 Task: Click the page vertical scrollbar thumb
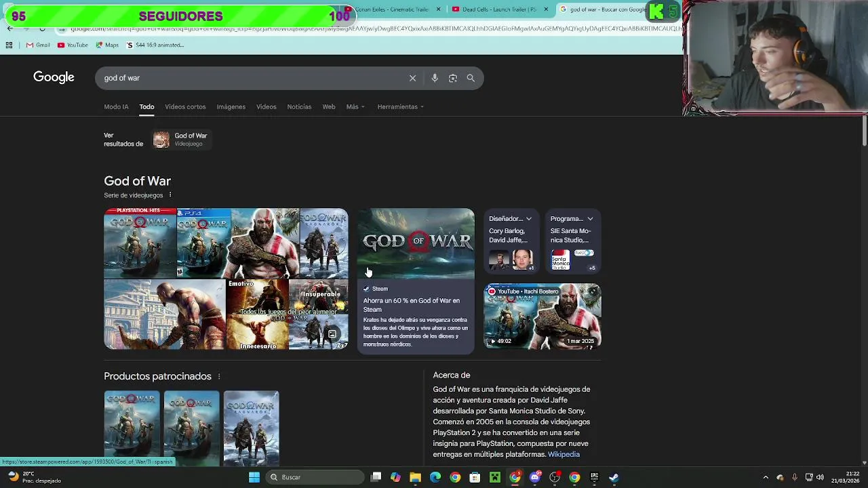[864, 130]
